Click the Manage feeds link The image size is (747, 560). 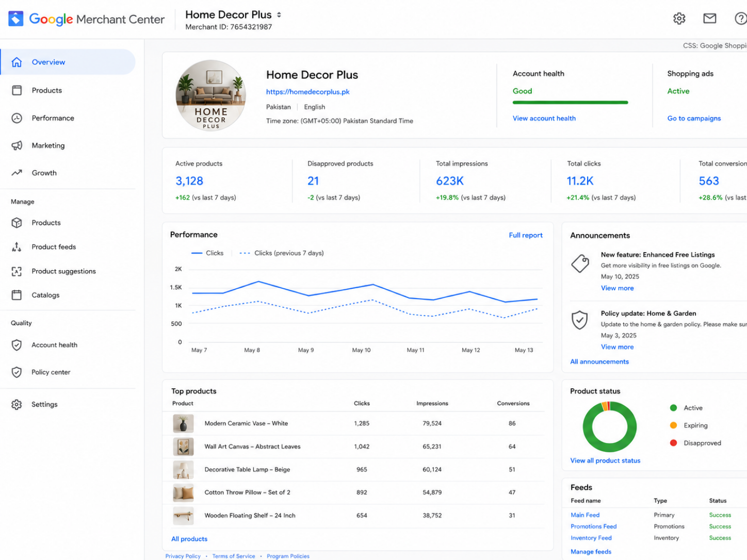tap(591, 552)
